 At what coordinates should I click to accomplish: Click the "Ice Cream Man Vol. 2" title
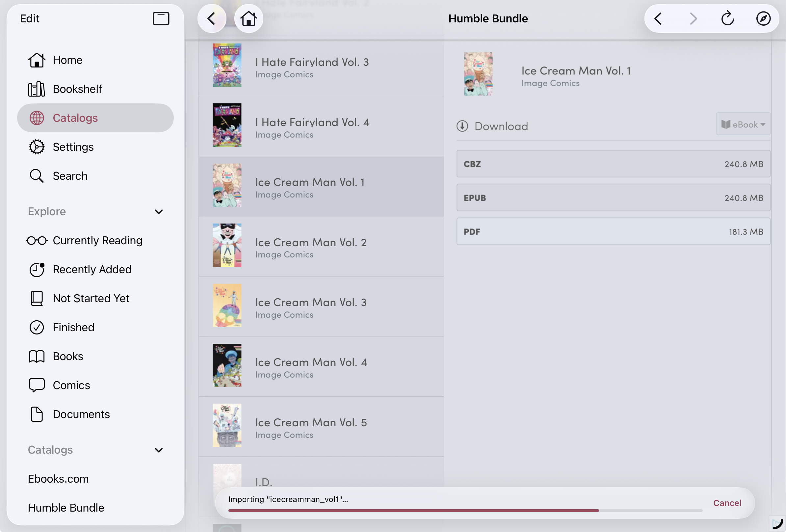coord(311,243)
